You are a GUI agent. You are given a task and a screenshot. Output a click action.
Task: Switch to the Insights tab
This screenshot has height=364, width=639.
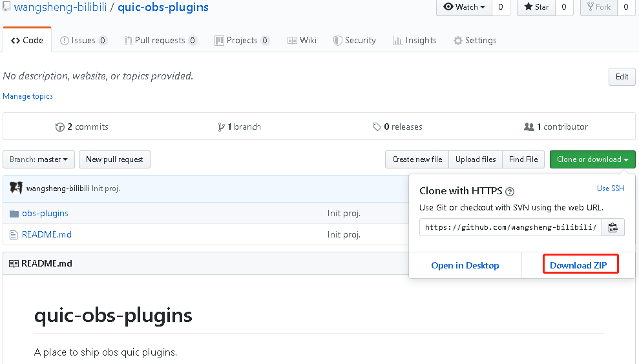click(x=414, y=40)
